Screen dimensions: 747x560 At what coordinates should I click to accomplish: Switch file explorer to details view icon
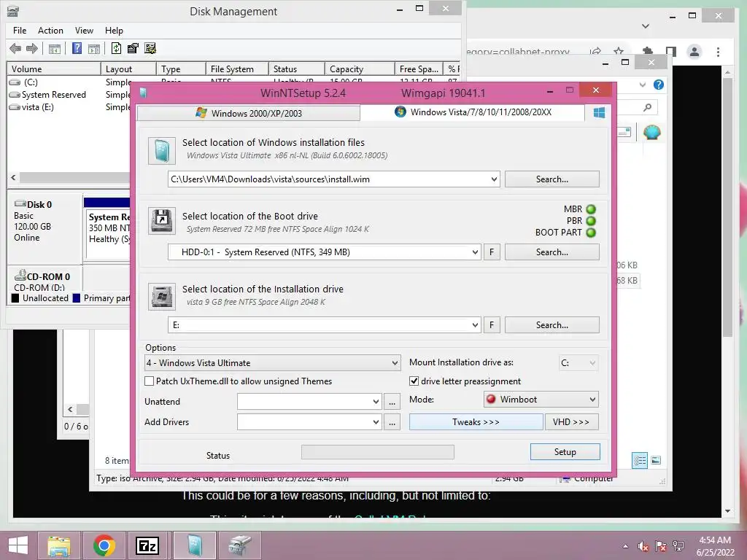point(640,460)
